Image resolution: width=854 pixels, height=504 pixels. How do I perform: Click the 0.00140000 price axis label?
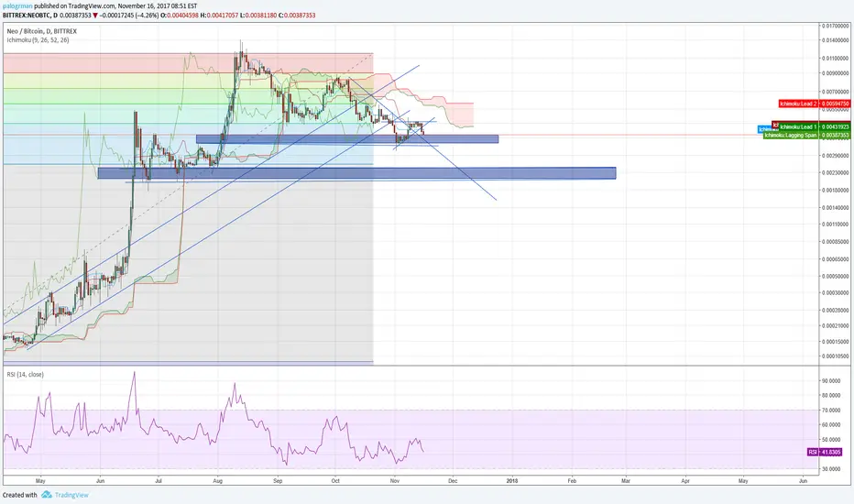[836, 208]
